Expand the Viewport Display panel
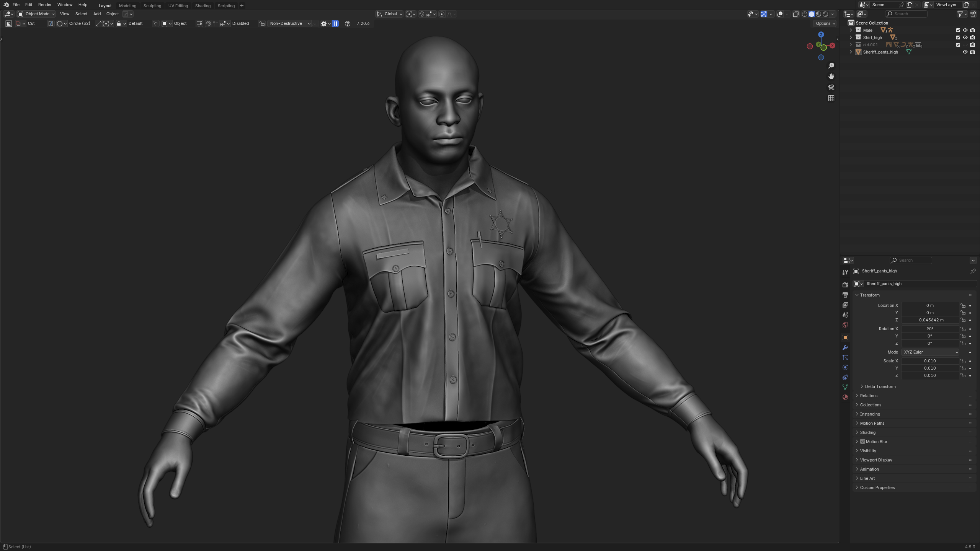This screenshot has height=551, width=980. coord(876,460)
